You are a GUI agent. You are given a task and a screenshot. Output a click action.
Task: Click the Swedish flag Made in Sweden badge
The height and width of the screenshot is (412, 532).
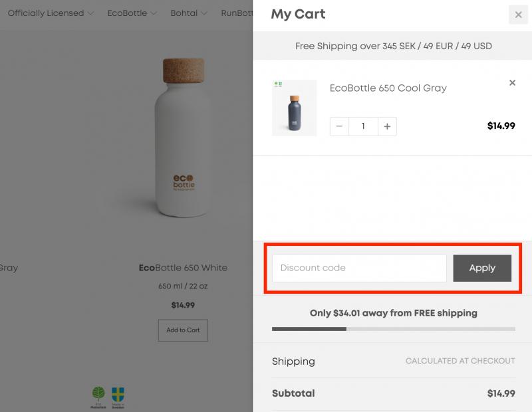tap(118, 397)
